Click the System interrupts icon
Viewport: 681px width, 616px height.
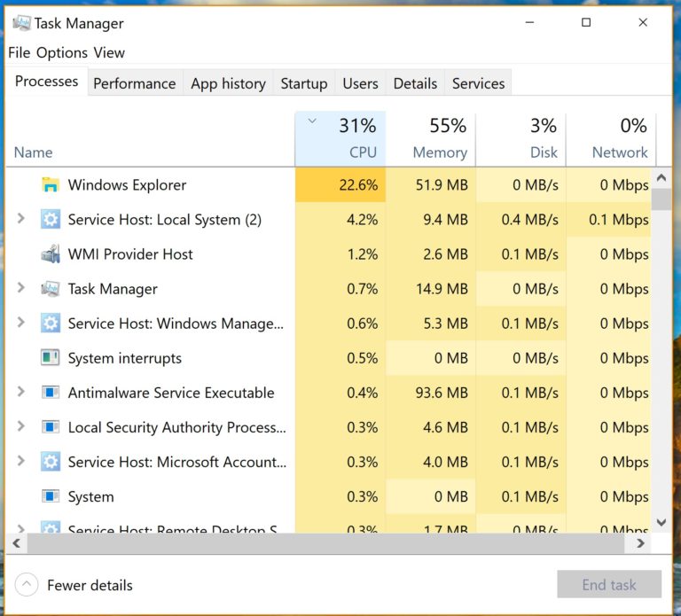click(x=51, y=358)
